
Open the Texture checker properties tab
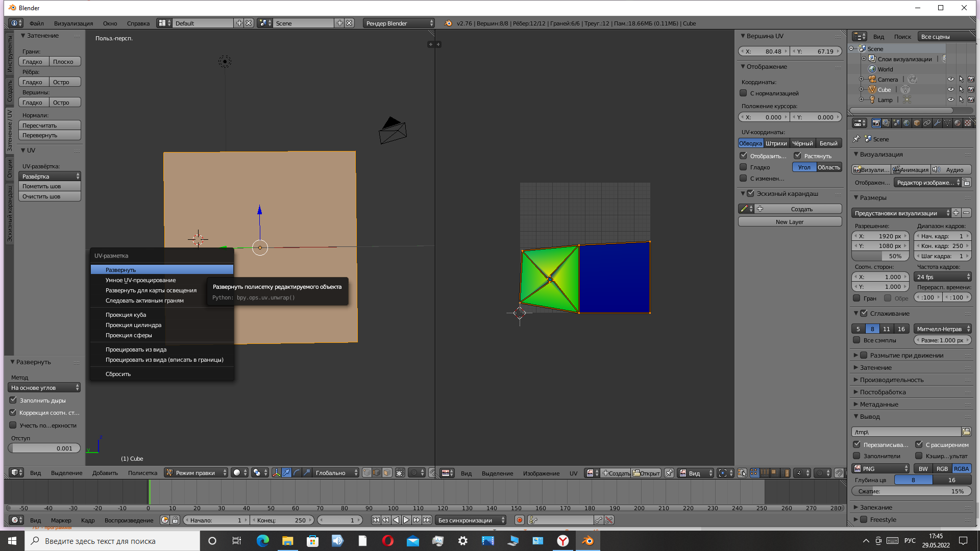967,123
